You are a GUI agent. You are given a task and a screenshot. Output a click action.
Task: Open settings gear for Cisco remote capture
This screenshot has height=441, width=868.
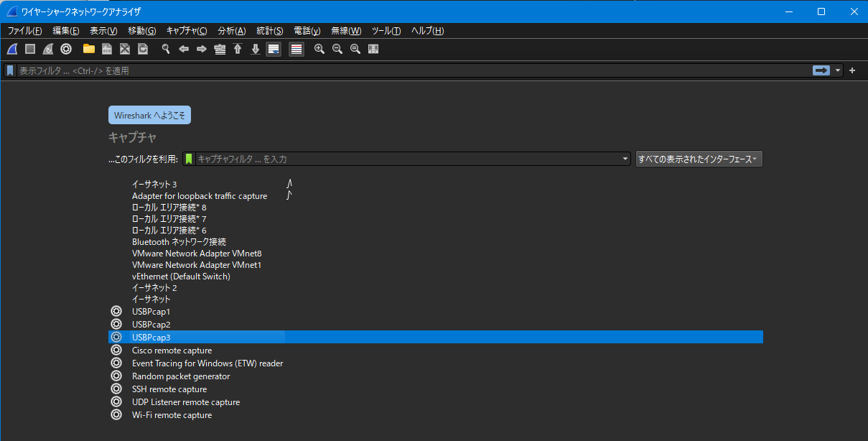[x=116, y=351]
